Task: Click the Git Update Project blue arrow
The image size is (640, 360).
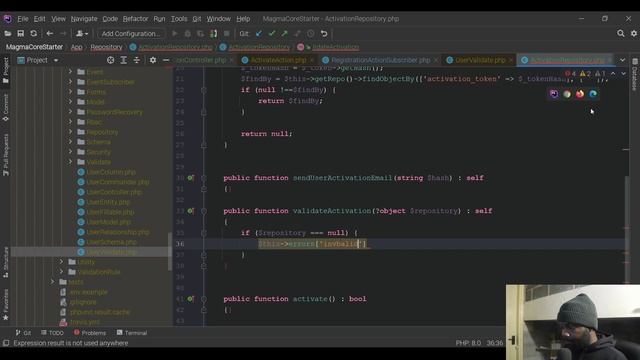Action: tap(259, 33)
